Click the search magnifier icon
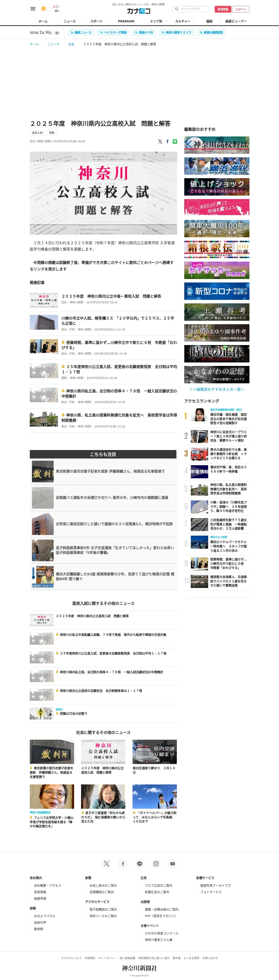This screenshot has width=279, height=980. [x=177, y=9]
